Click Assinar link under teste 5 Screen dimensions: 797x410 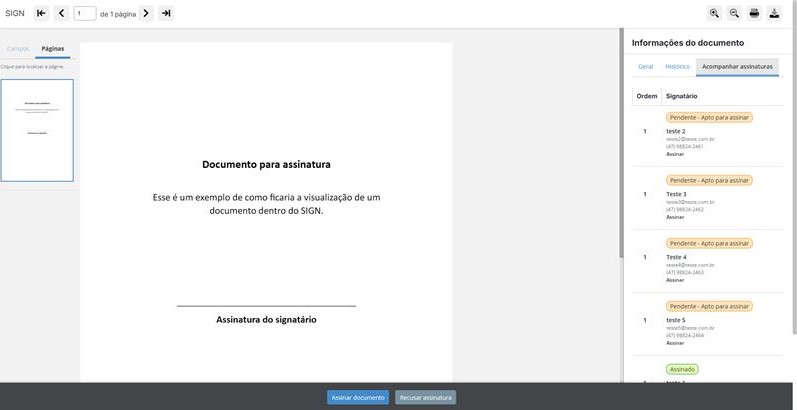(675, 343)
